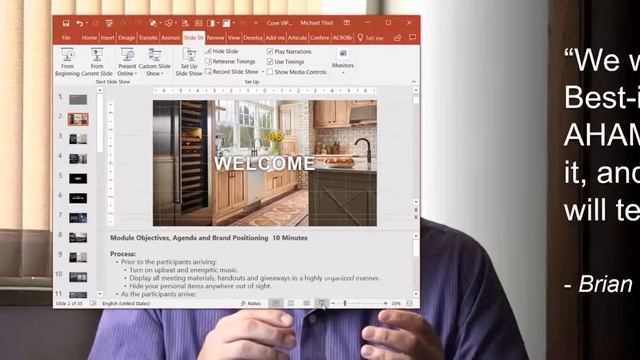This screenshot has width=640, height=360.
Task: Click the 'Slide 2 of 35' status indicator
Action: point(69,304)
